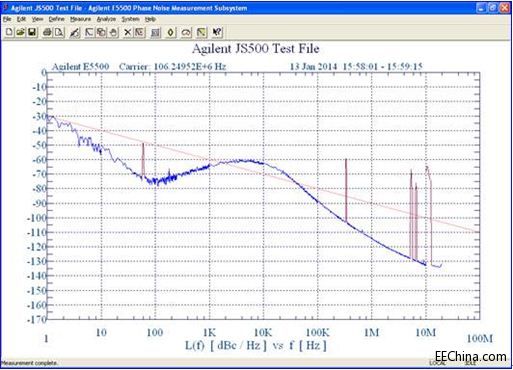This screenshot has height=370, width=513.
Task: Open the File menu
Action: [7, 19]
